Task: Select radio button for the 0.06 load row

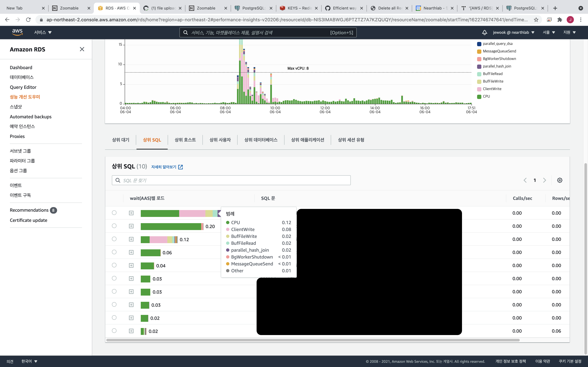Action: click(114, 252)
